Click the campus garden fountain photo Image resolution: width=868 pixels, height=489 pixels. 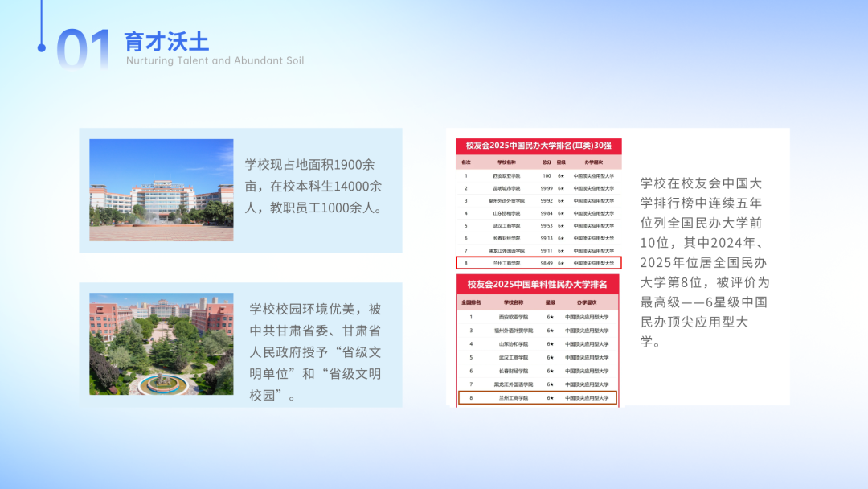(161, 343)
